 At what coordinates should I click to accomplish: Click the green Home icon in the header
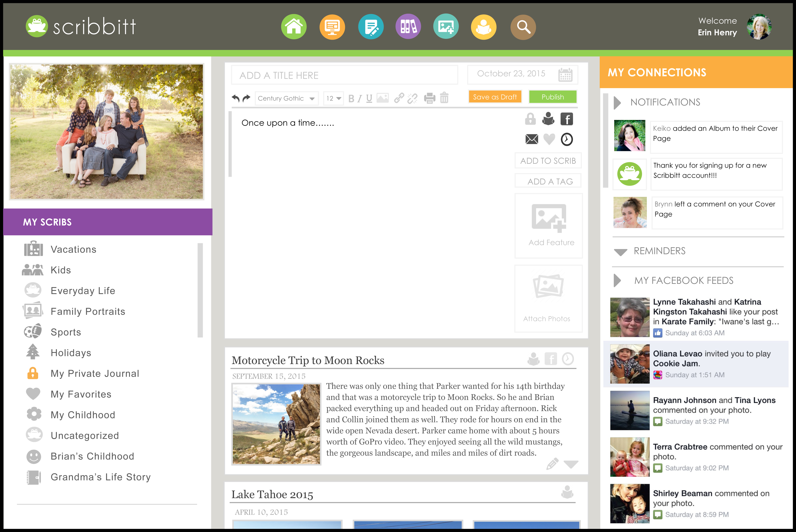click(x=294, y=27)
